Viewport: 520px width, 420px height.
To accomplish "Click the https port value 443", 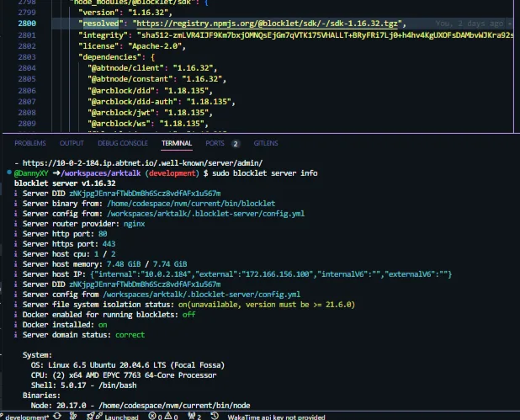I will tap(109, 244).
